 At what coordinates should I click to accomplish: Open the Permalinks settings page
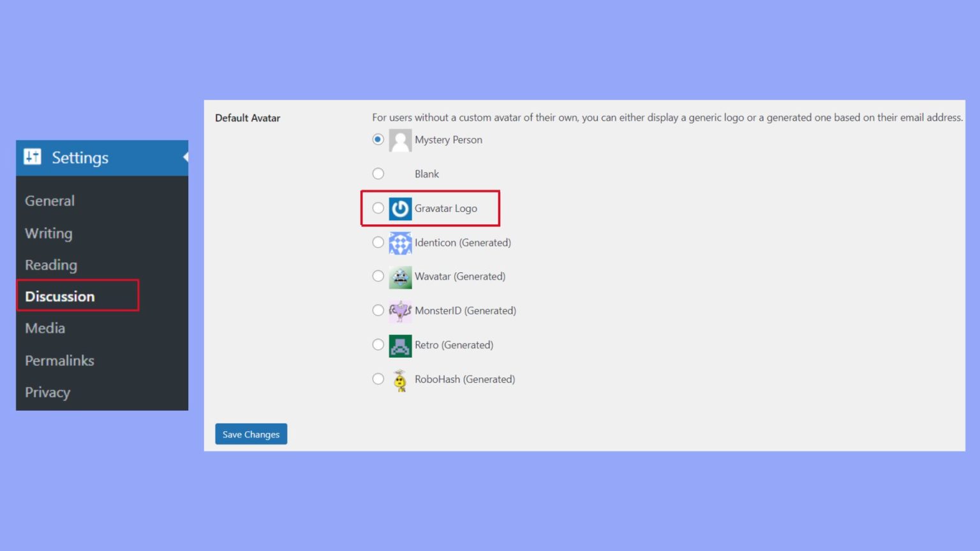(59, 360)
